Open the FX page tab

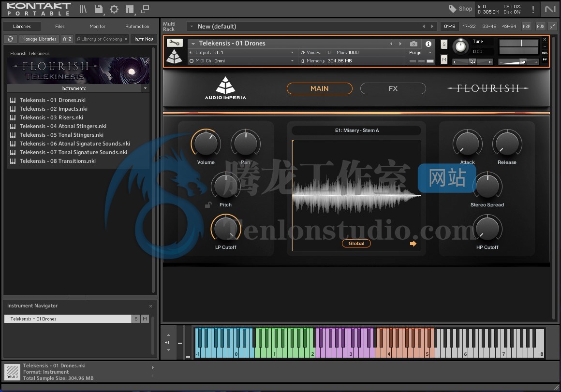click(393, 88)
